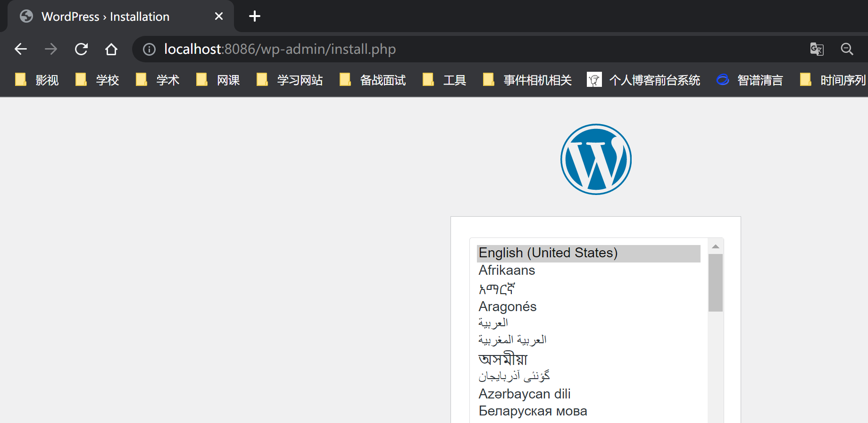View site information icon beside URL

point(149,49)
